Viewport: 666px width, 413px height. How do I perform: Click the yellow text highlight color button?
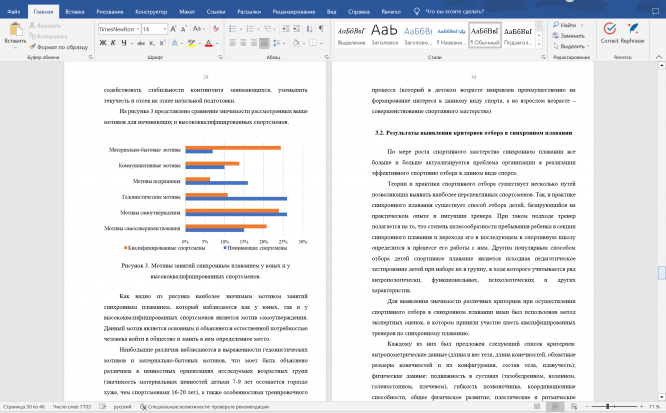192,43
